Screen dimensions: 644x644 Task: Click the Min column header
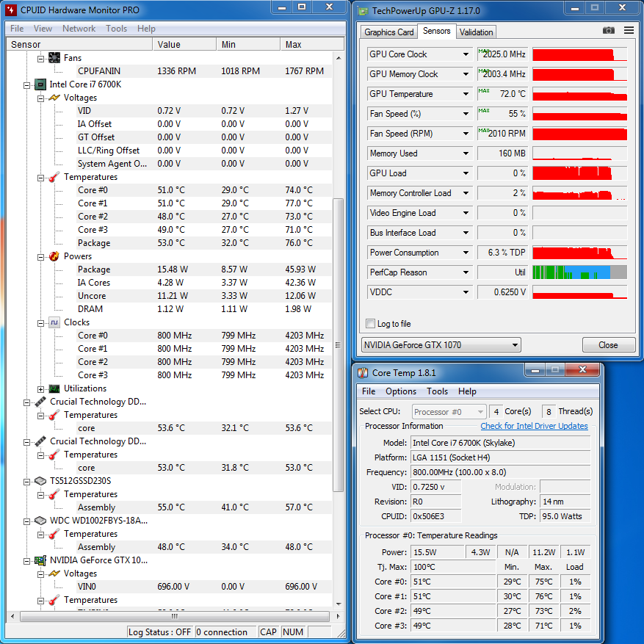click(248, 44)
